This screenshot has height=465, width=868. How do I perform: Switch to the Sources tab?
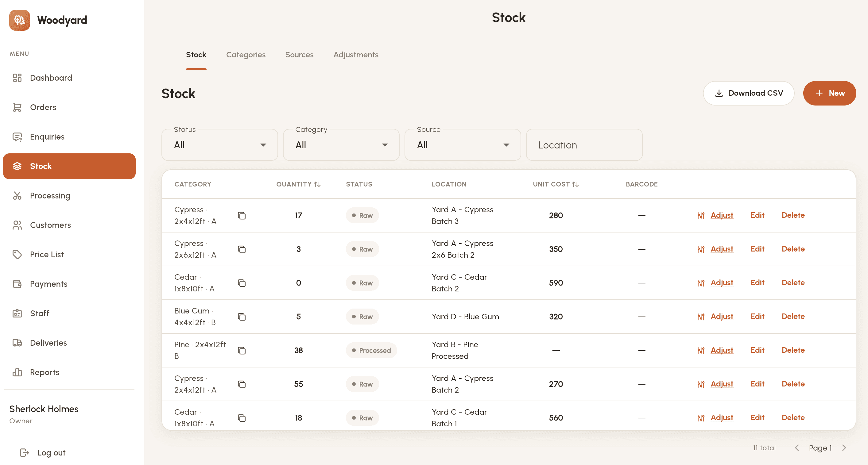[x=299, y=55]
